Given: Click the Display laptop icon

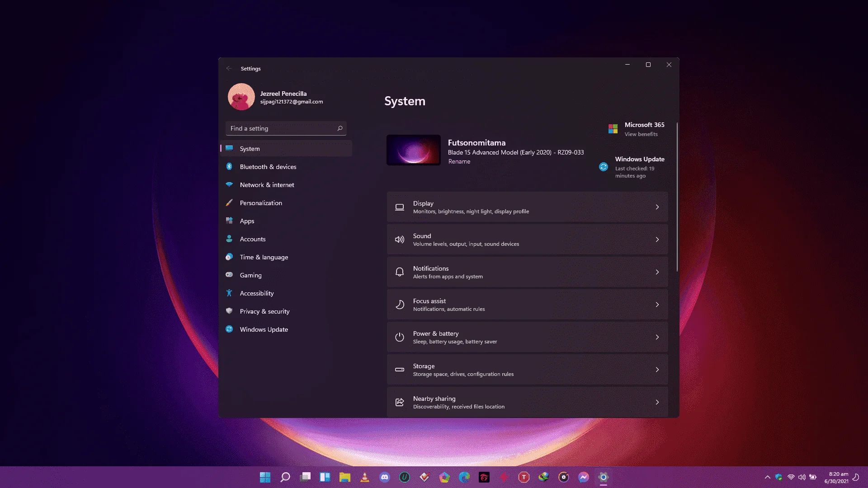Looking at the screenshot, I should 399,207.
